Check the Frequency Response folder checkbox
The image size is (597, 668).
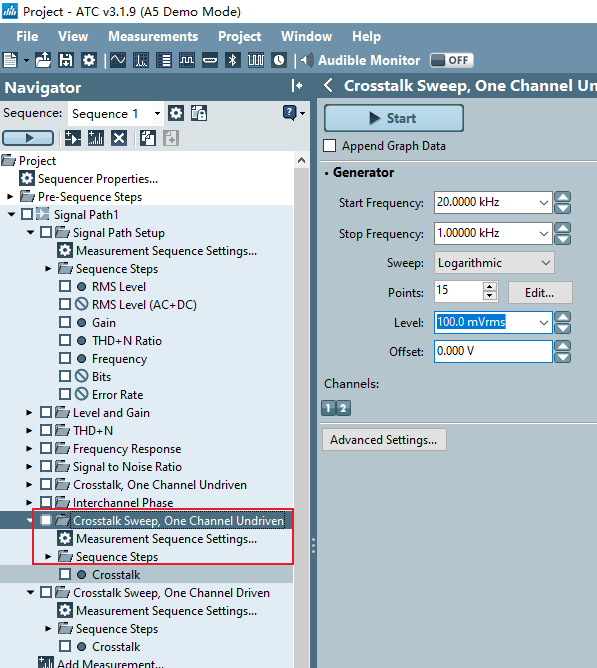46,448
